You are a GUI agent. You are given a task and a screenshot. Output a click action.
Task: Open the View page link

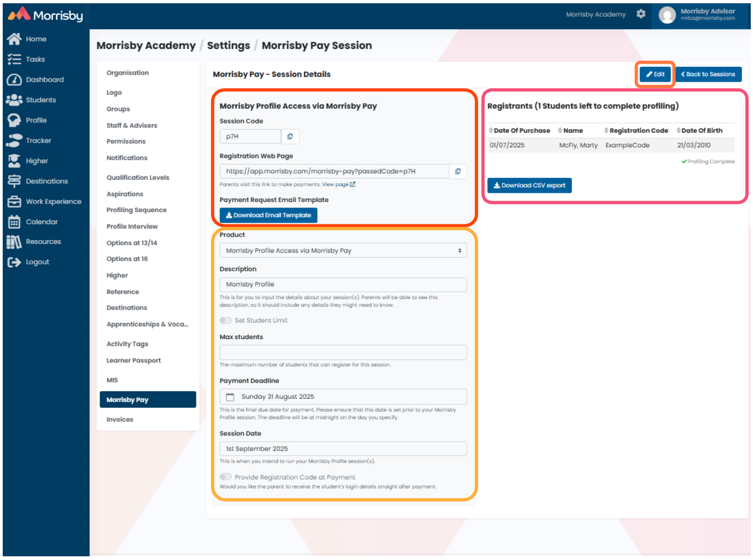click(335, 184)
